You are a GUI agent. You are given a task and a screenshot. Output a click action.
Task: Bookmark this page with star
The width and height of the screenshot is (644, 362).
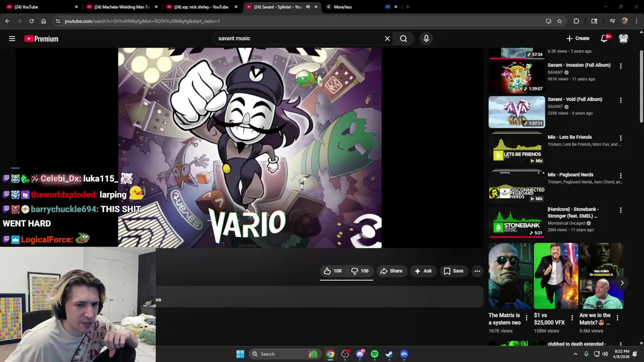[x=559, y=21]
